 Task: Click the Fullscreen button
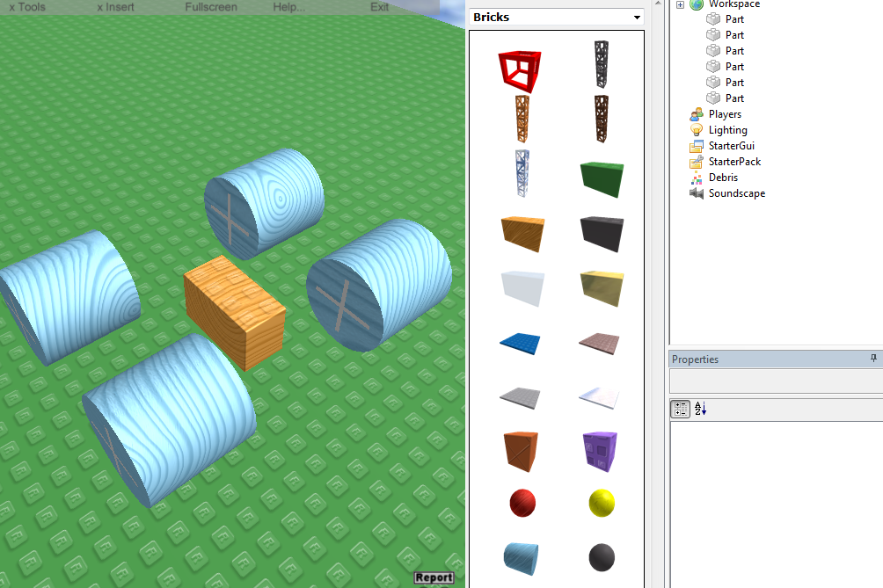tap(210, 7)
